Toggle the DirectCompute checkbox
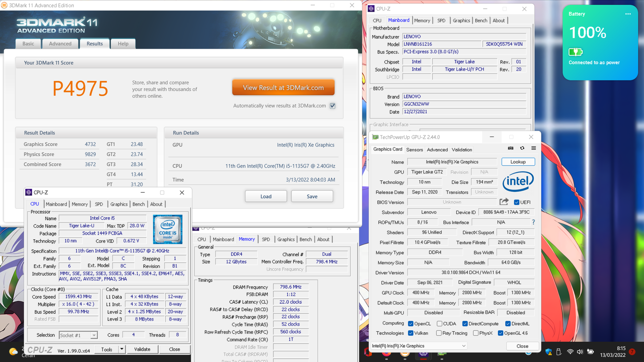 [465, 323]
